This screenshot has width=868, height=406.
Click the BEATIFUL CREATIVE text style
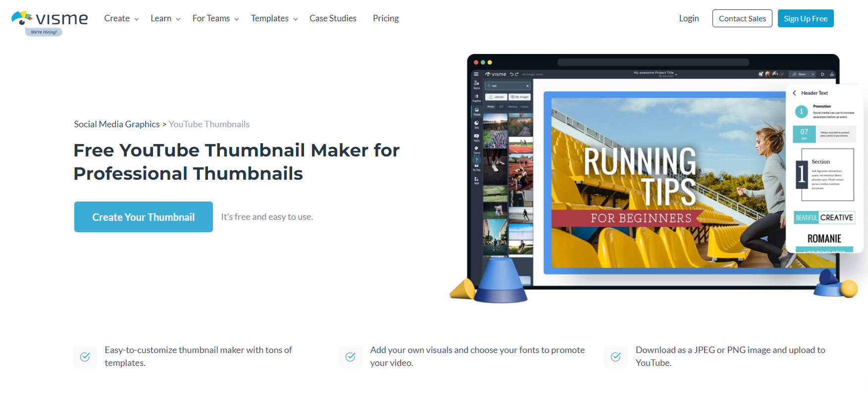[824, 217]
